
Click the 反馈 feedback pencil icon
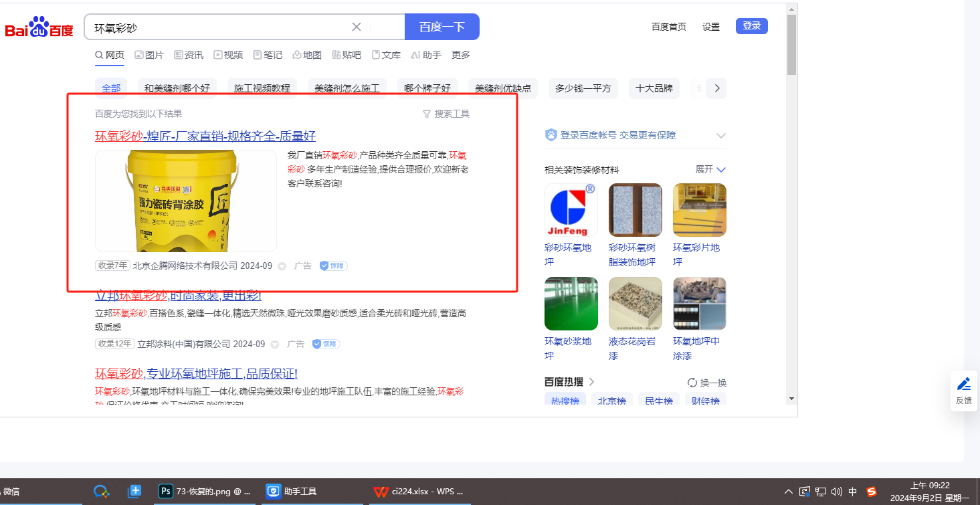tap(964, 384)
